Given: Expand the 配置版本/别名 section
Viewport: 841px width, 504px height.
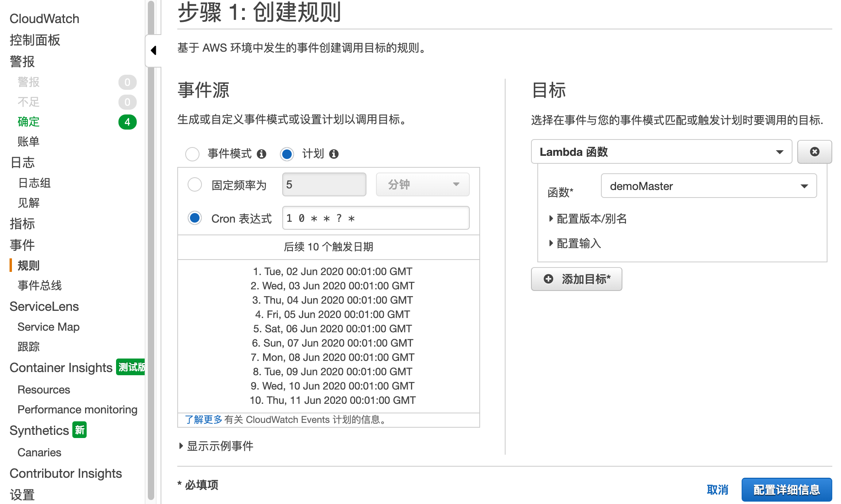Looking at the screenshot, I should click(x=587, y=219).
